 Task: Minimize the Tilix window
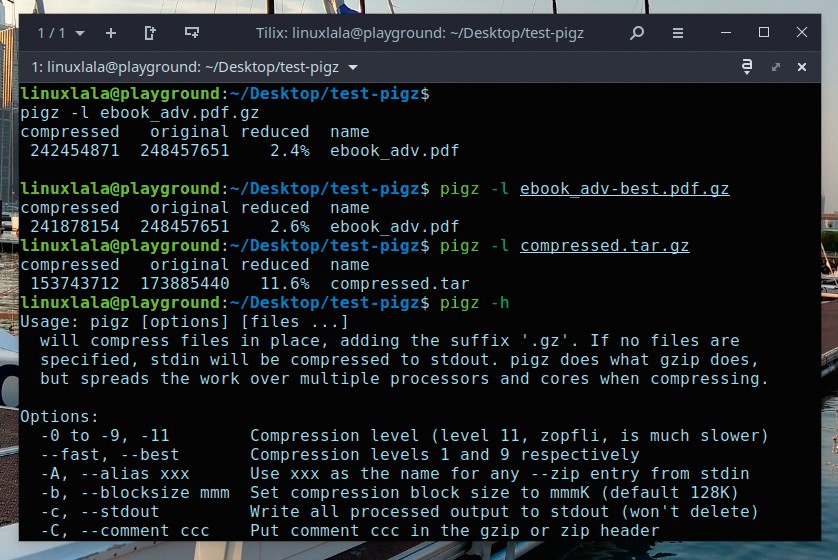726,33
